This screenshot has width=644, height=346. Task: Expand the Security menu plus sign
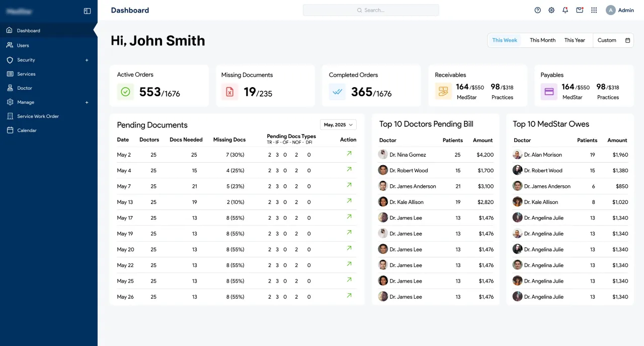(87, 60)
